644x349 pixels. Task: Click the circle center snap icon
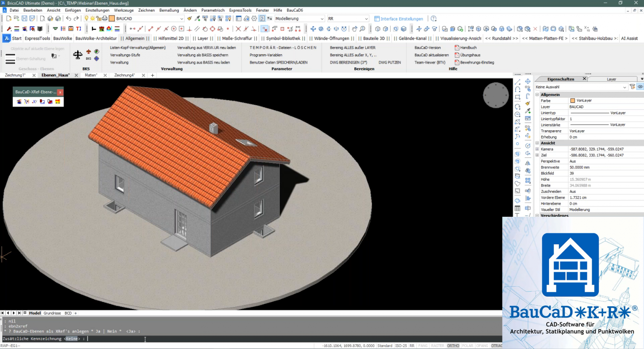pos(174,29)
